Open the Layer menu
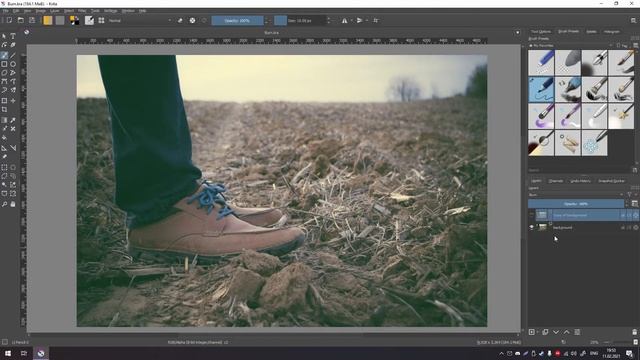Viewport: 640px width, 360px height. click(x=54, y=11)
